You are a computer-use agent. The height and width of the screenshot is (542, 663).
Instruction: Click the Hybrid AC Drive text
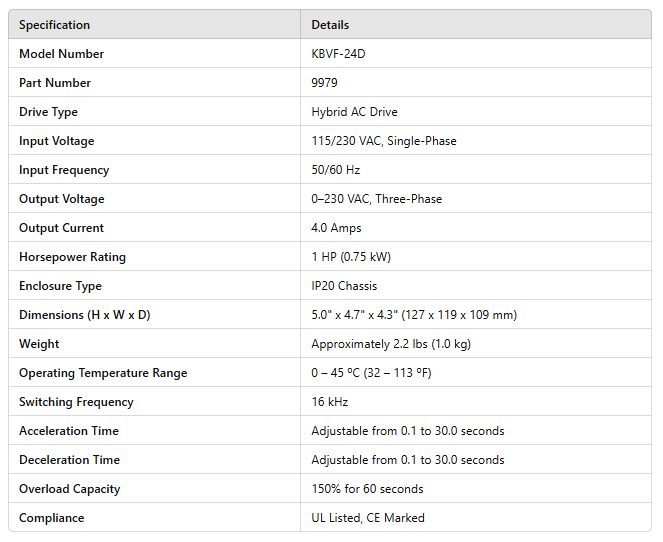pyautogui.click(x=354, y=112)
